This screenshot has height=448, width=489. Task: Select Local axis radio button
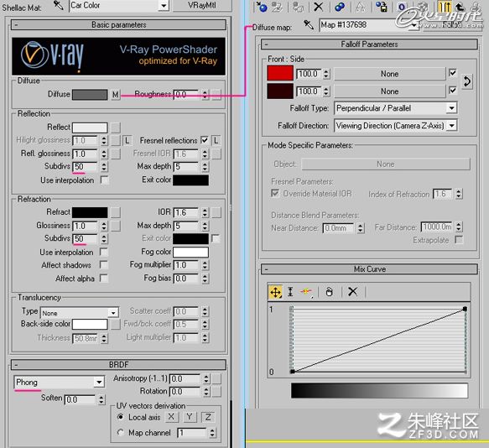(120, 417)
